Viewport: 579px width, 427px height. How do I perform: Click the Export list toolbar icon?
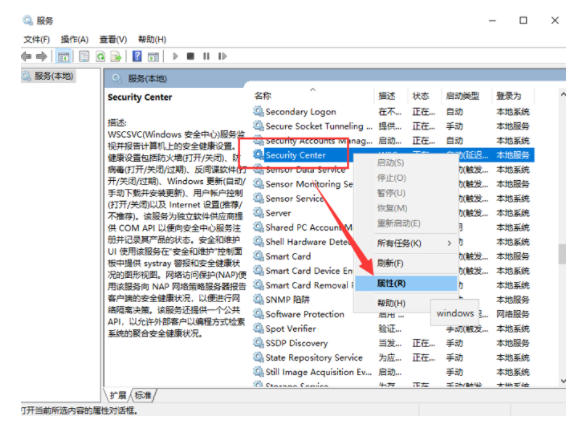[116, 57]
